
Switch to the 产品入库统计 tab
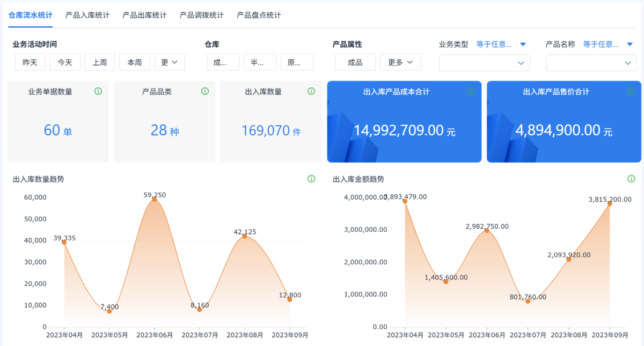coord(87,15)
